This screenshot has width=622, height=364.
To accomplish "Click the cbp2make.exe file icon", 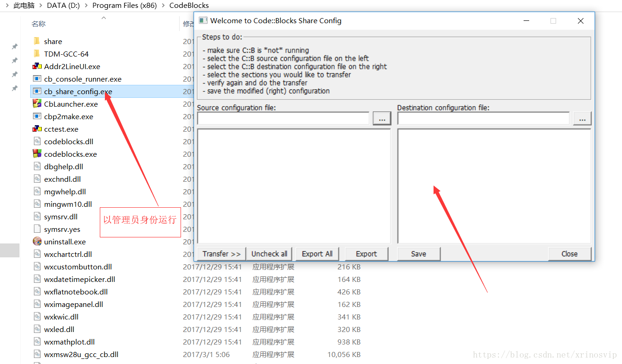I will point(37,116).
